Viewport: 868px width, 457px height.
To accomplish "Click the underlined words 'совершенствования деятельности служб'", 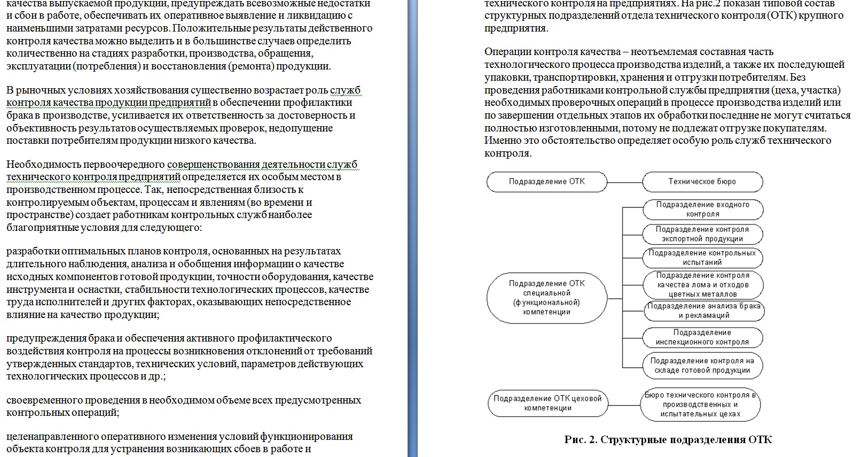I will (262, 164).
